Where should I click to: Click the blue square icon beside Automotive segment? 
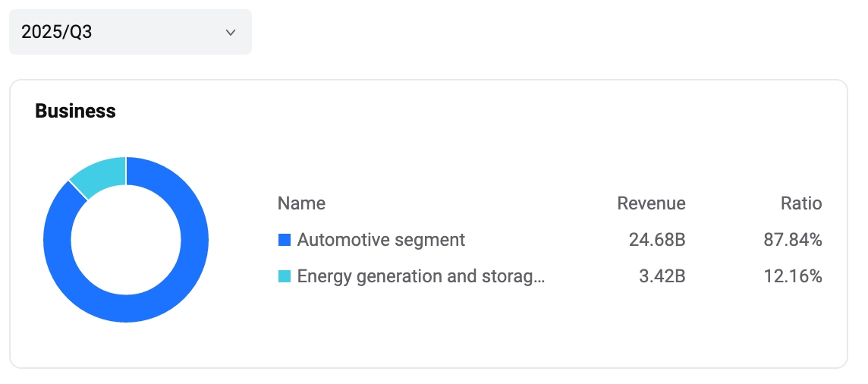[x=285, y=241]
